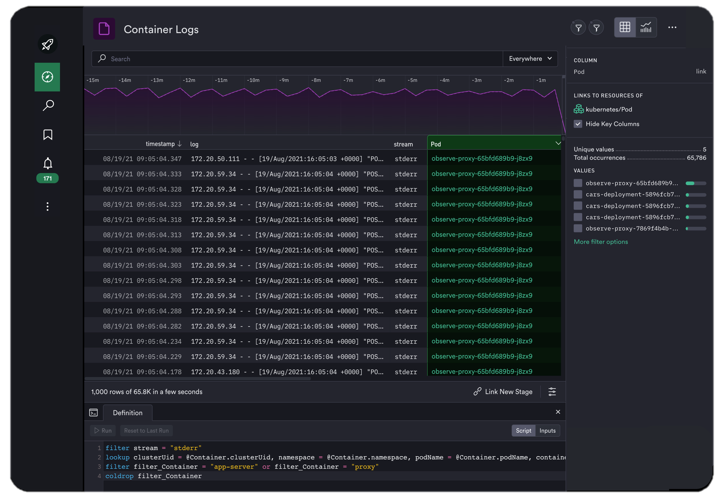Open the kubernetes/Pod resource link
Screen dimensions: 720x499
609,109
